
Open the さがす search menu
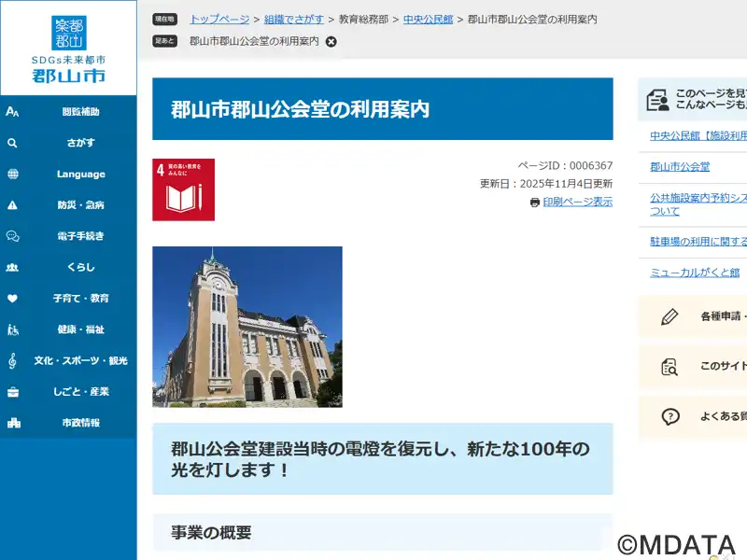pos(68,143)
